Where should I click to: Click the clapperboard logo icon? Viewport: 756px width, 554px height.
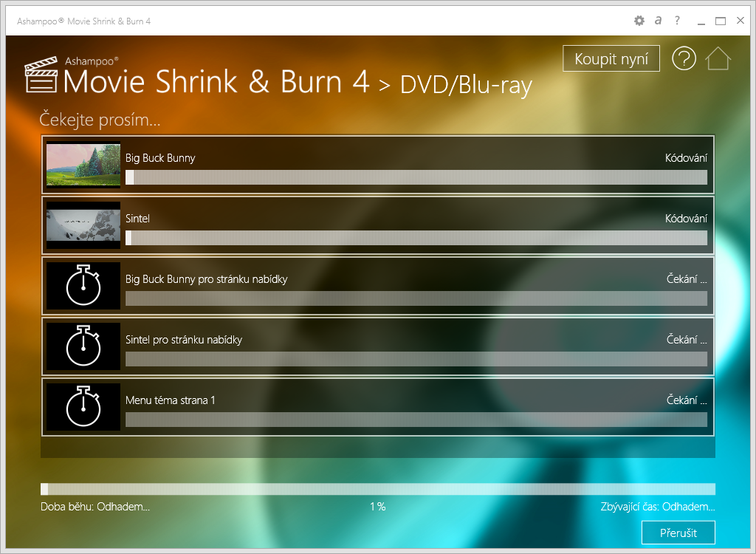41,75
